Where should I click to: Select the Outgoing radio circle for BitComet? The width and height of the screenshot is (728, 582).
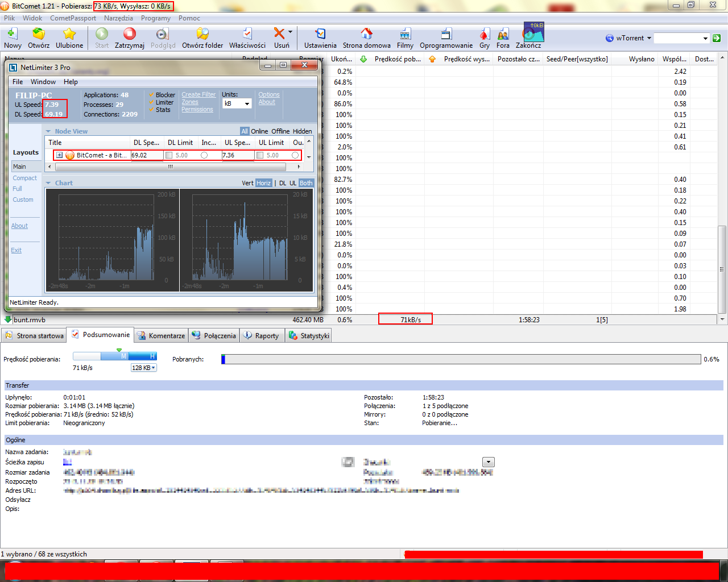pos(295,155)
